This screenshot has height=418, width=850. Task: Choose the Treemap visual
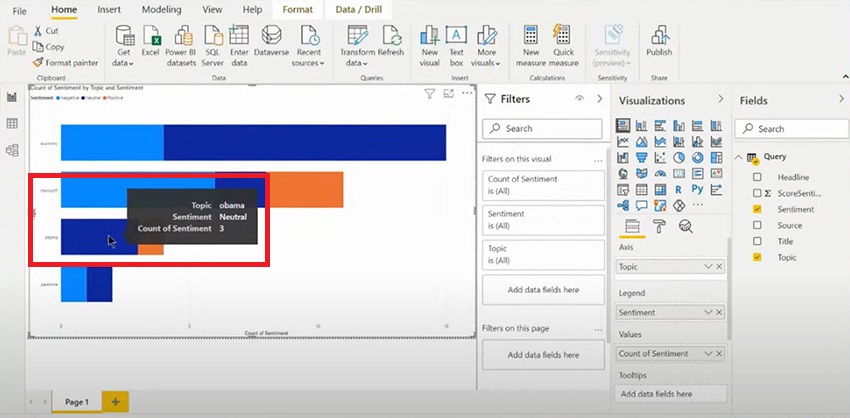click(x=716, y=158)
